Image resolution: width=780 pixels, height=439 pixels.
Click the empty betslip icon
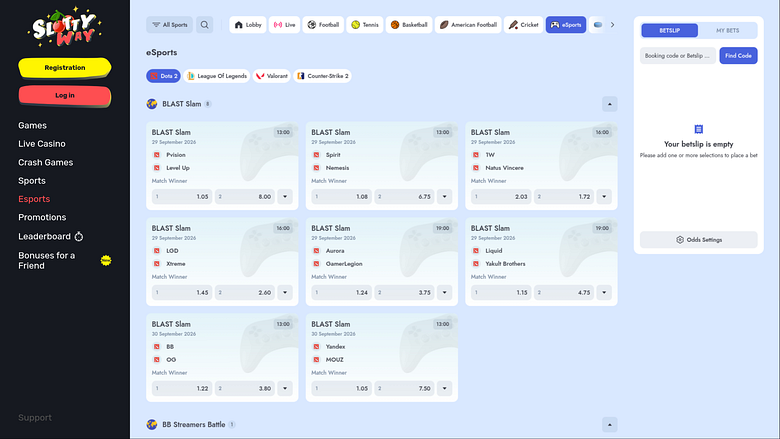point(698,129)
